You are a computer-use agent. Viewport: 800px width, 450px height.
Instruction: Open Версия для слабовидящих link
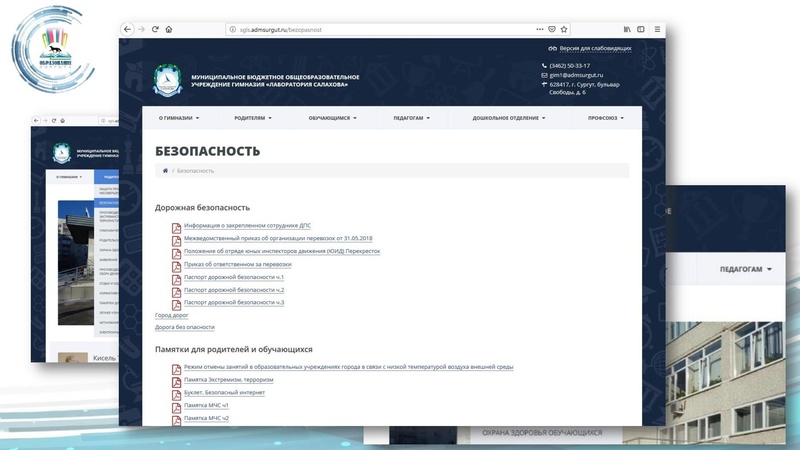[595, 48]
